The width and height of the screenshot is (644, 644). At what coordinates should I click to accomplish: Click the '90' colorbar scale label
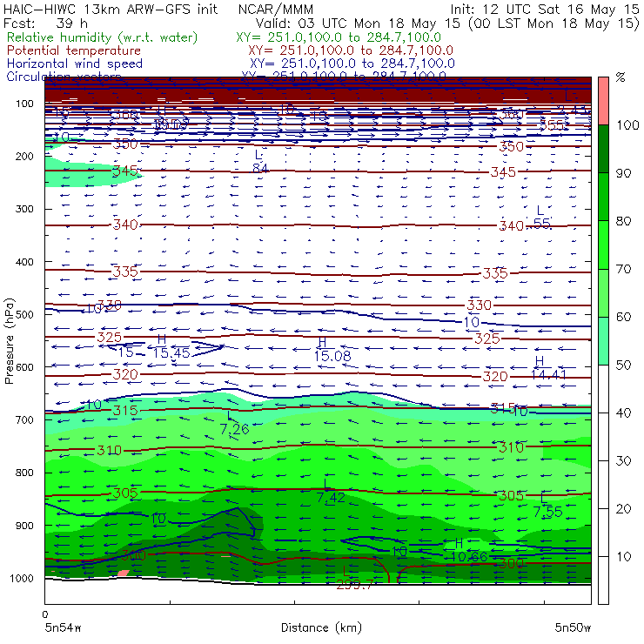click(x=624, y=173)
